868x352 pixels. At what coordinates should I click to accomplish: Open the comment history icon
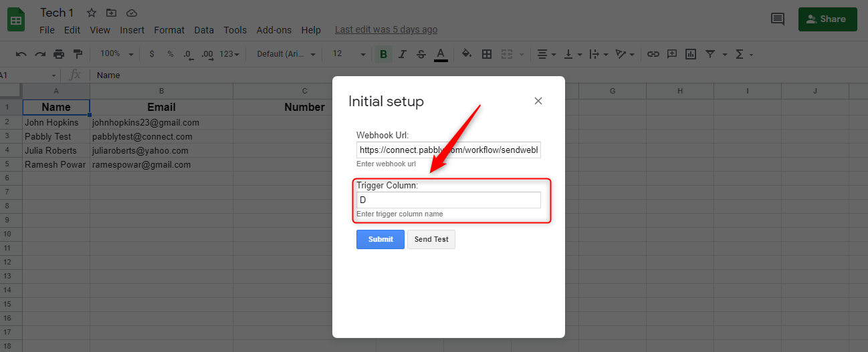click(x=778, y=19)
